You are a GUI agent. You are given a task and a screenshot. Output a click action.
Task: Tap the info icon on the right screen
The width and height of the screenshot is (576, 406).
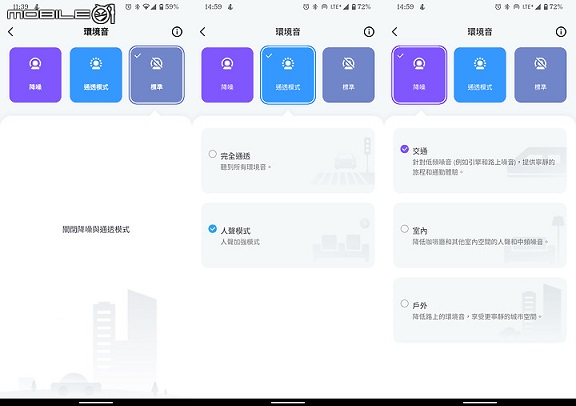(561, 32)
